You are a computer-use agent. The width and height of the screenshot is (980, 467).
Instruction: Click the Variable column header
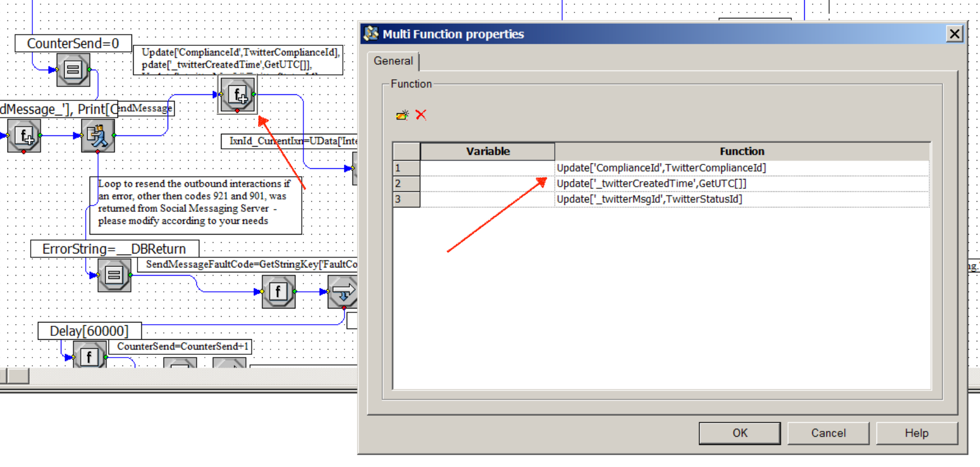487,152
